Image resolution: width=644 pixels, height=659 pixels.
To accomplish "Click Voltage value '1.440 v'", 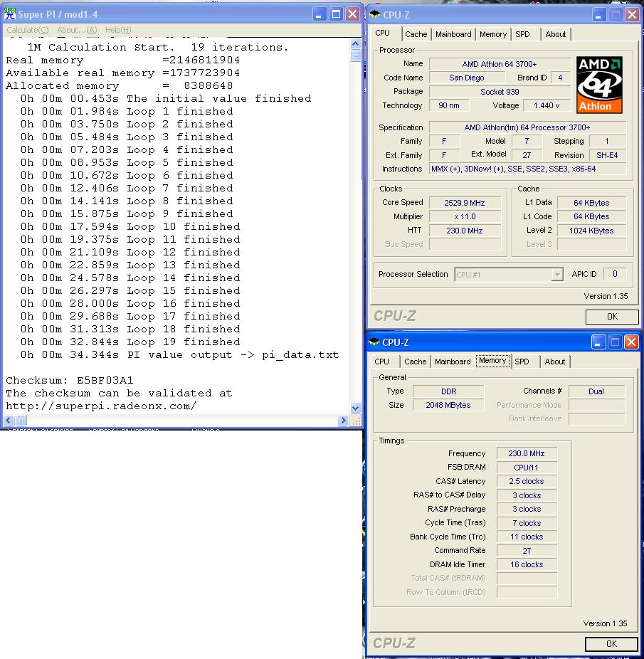I will click(547, 105).
